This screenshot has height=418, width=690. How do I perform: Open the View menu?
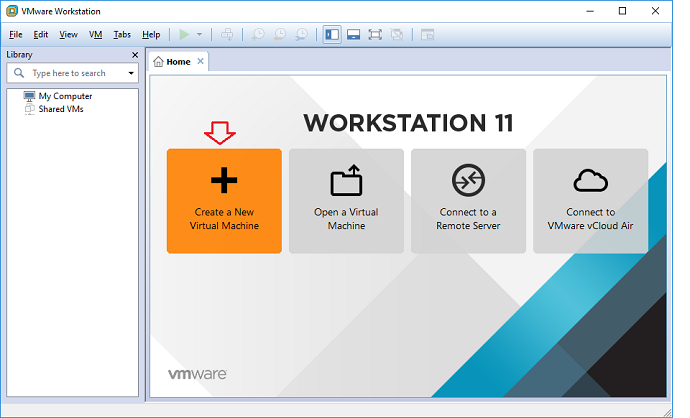point(68,34)
